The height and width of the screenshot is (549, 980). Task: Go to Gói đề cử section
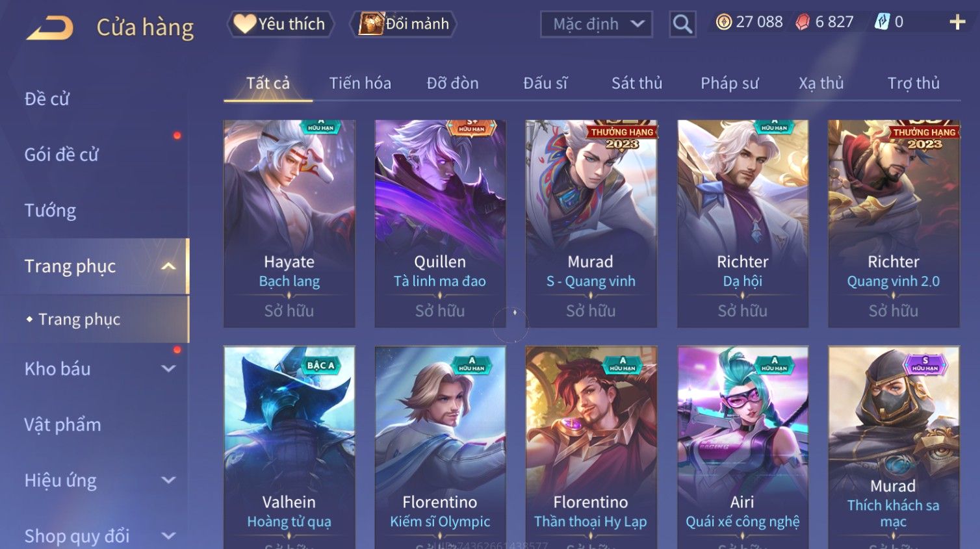(x=61, y=155)
